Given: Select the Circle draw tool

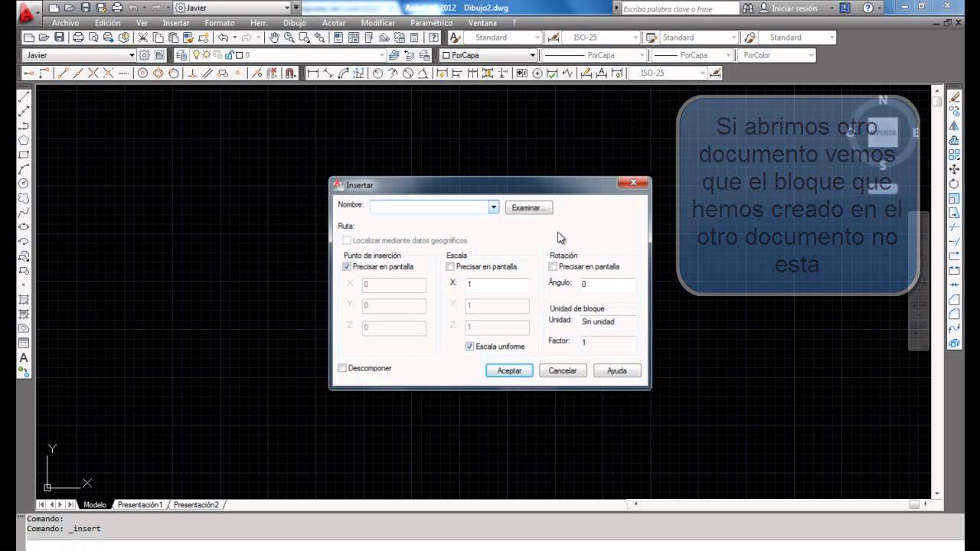Looking at the screenshot, I should coord(24,184).
